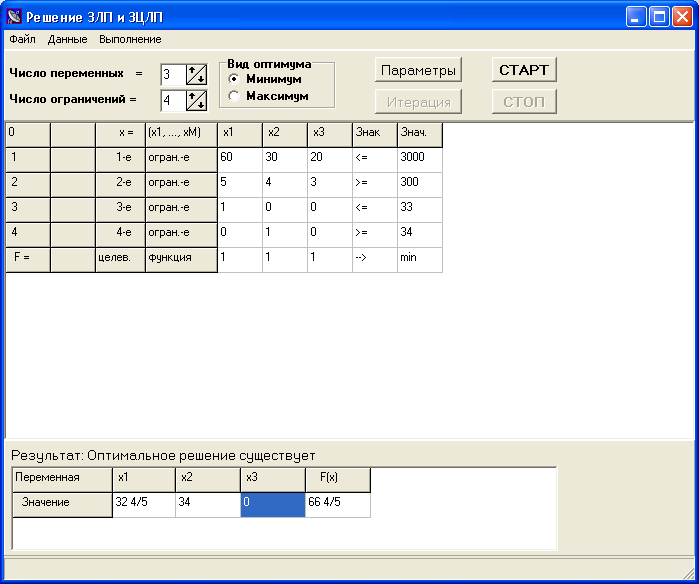Click the <= sign in constraint 1
The height and width of the screenshot is (584, 699).
coord(375,160)
